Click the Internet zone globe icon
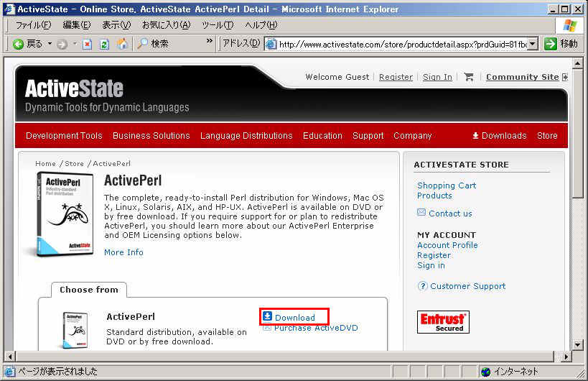Screen dimensions: 588x381 485,372
